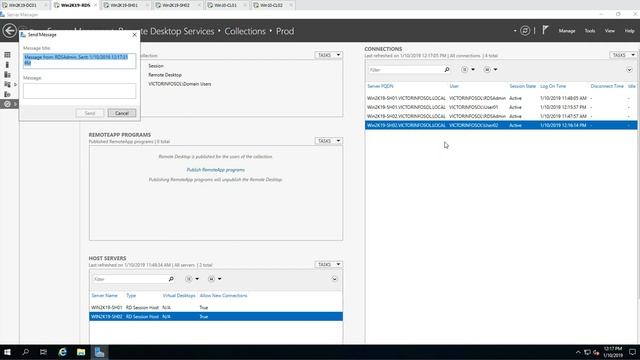Open the Action Center notification icon

632,352
